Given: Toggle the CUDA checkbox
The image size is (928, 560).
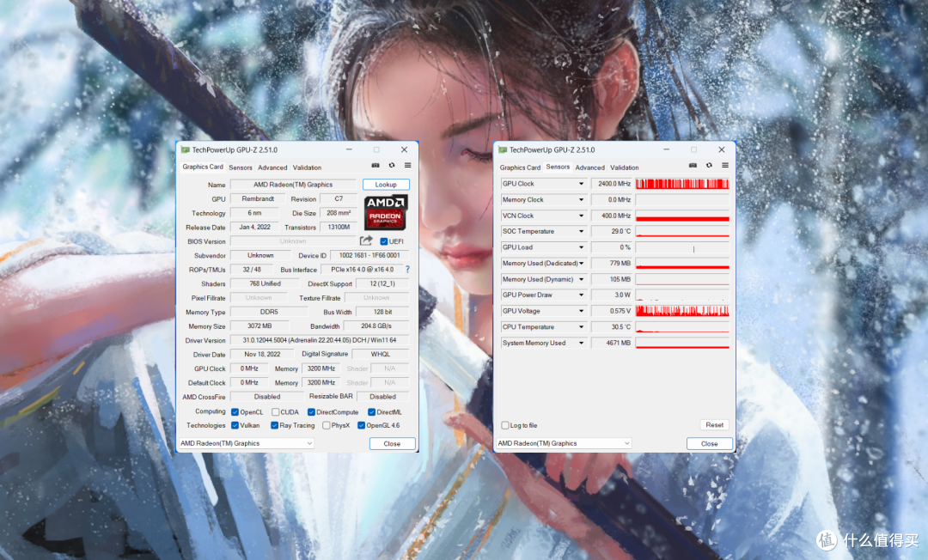Looking at the screenshot, I should [x=275, y=412].
